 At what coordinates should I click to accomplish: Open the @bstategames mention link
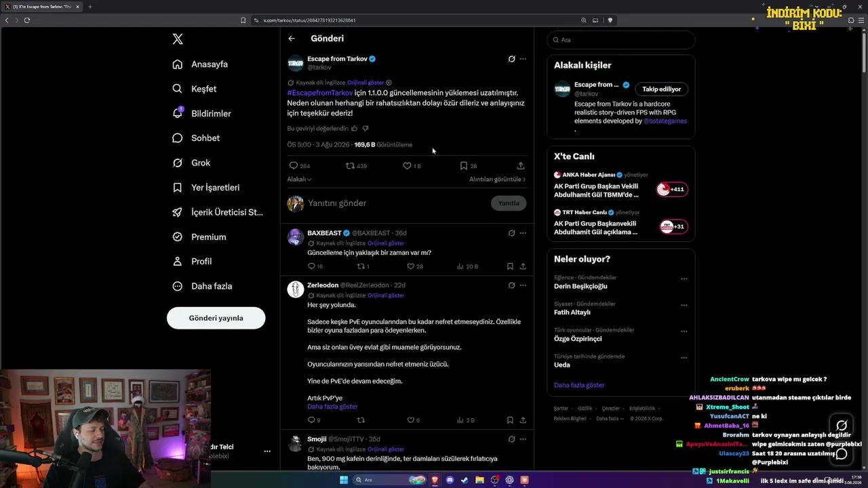[x=665, y=121]
